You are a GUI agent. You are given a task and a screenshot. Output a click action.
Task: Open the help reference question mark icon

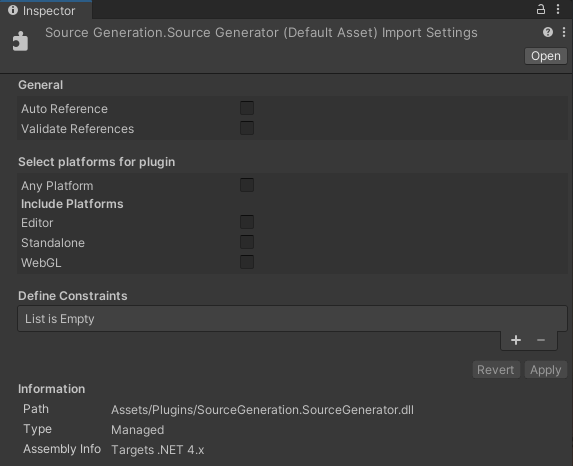tap(547, 32)
